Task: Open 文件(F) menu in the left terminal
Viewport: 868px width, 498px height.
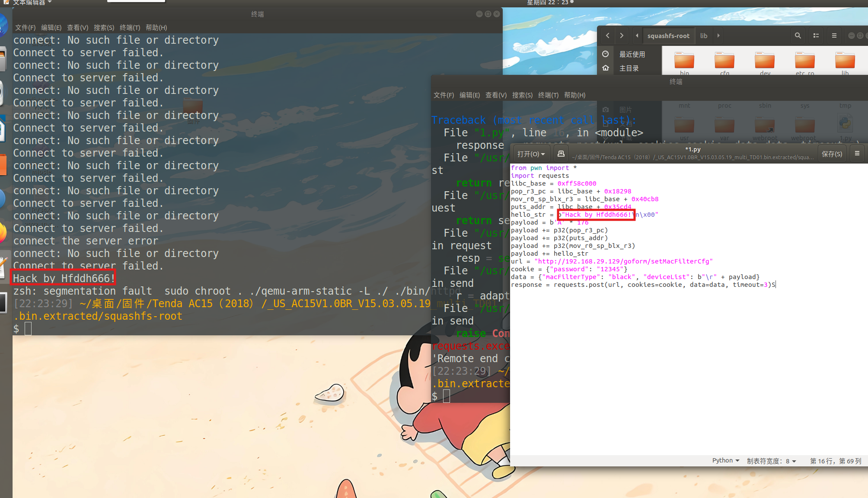Action: click(x=25, y=28)
